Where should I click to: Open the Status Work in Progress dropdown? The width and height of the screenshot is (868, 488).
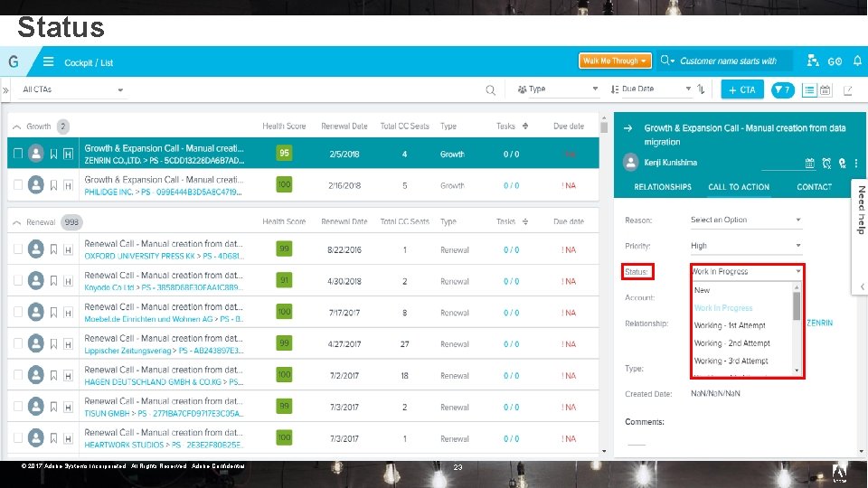[747, 272]
